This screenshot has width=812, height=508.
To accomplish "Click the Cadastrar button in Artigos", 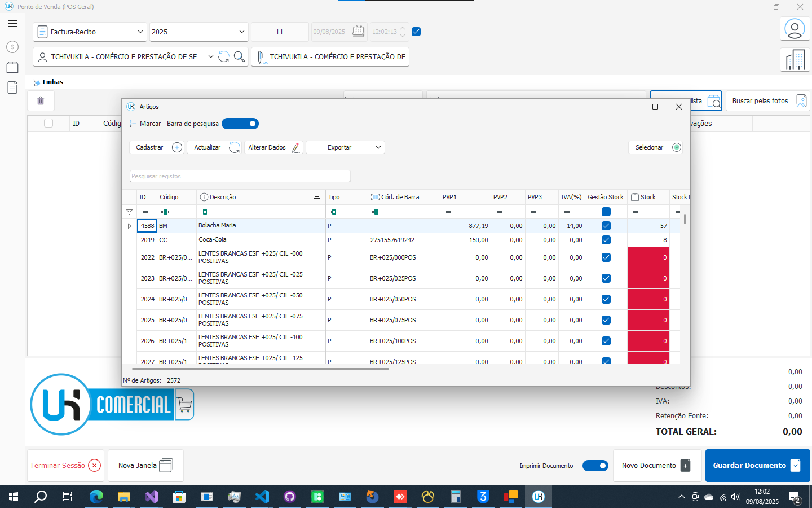I will [x=157, y=147].
